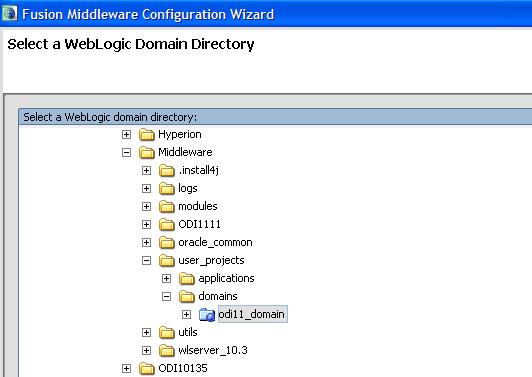The image size is (532, 377).
Task: Click the Hyperion folder icon
Action: (x=147, y=135)
